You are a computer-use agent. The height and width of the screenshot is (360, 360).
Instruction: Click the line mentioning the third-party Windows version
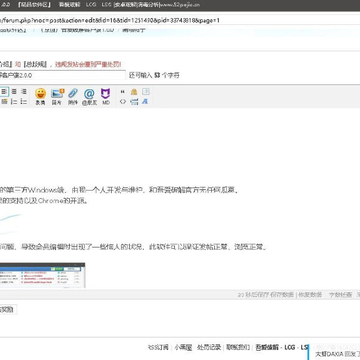(119, 191)
